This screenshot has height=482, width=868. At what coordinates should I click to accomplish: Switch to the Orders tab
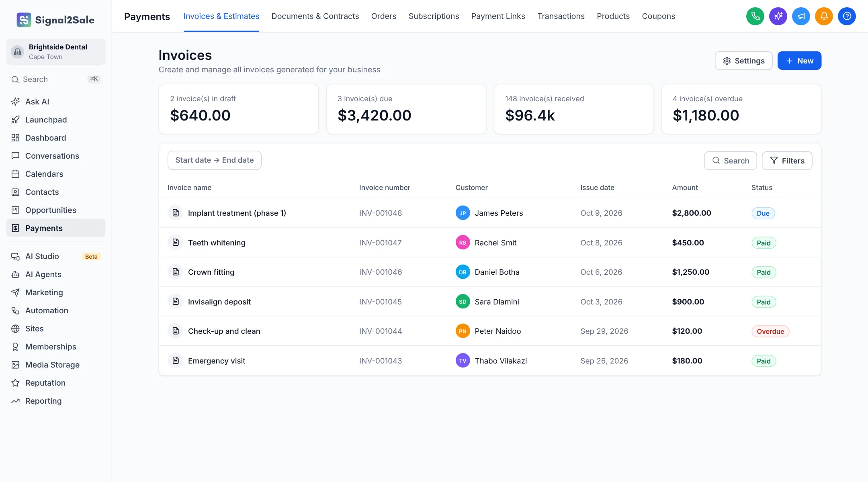[x=384, y=16]
